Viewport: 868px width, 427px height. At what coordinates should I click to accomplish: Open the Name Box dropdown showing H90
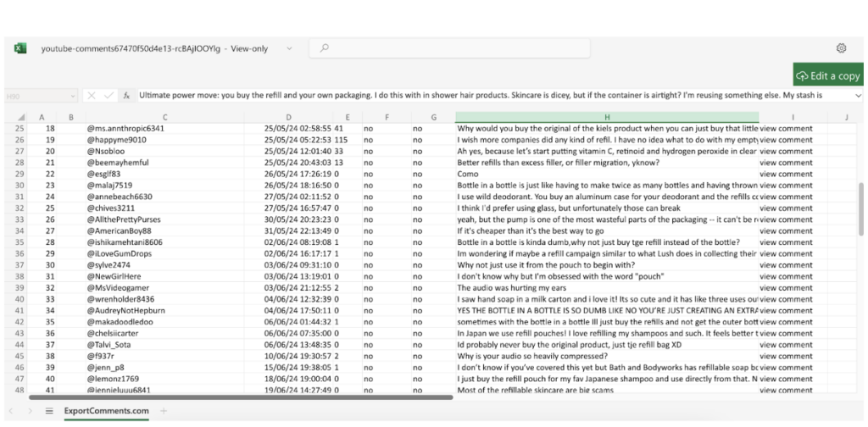click(x=74, y=96)
